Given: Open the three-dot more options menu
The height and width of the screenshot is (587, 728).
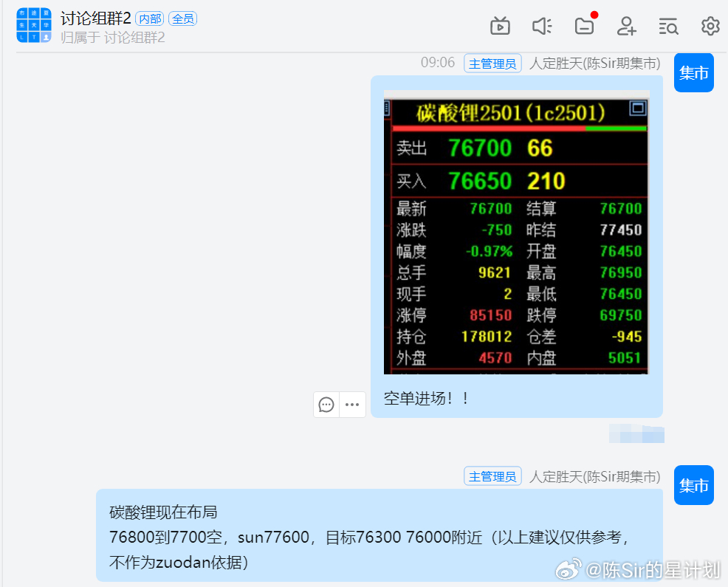Looking at the screenshot, I should 352,405.
